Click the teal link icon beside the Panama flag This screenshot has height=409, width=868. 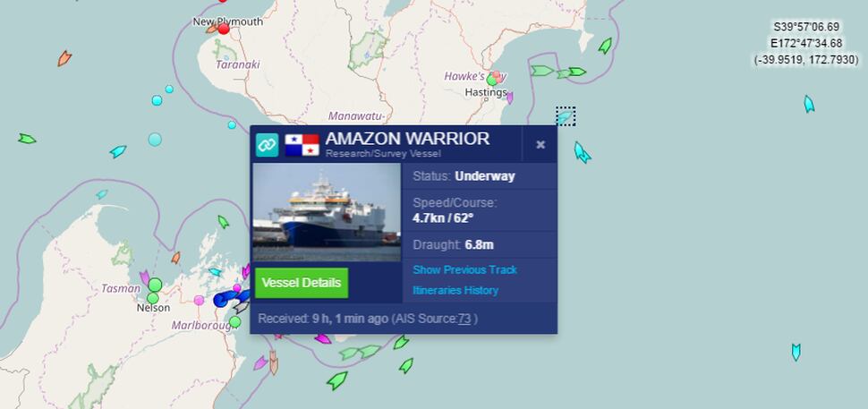(267, 144)
